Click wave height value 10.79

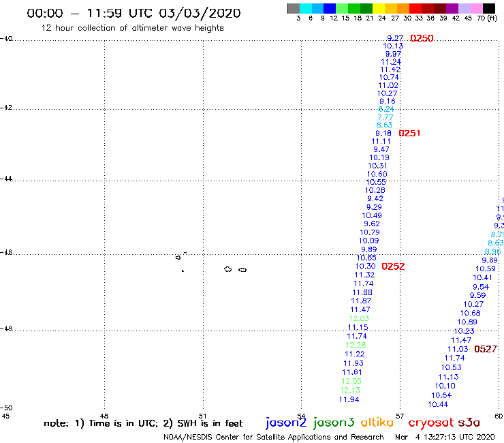370,232
